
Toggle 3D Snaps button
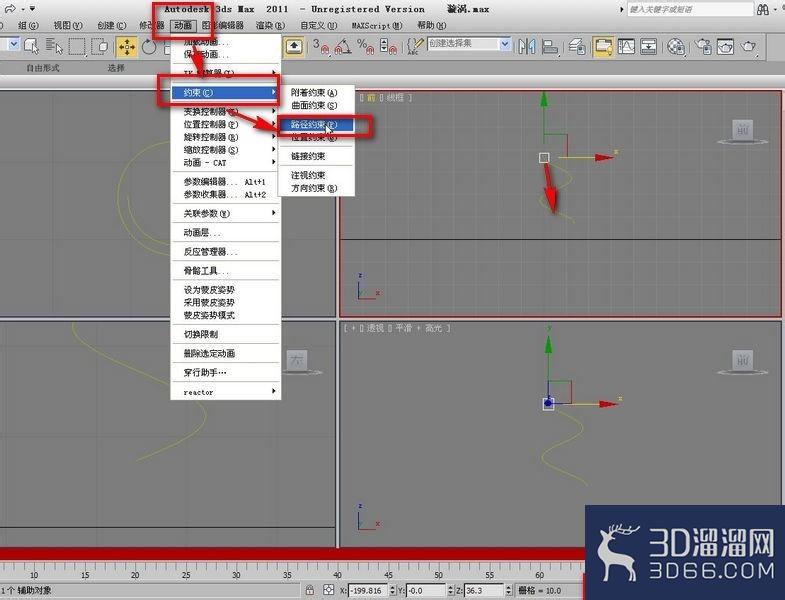[320, 47]
